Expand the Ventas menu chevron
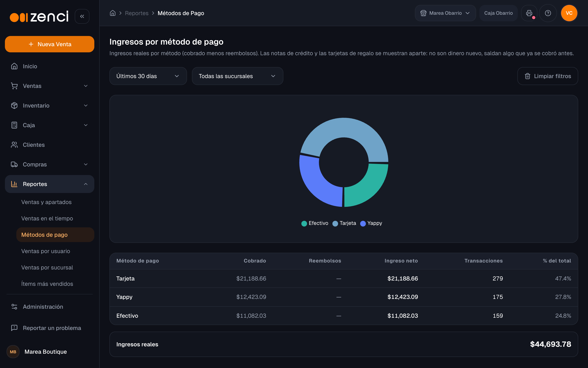 tap(86, 86)
